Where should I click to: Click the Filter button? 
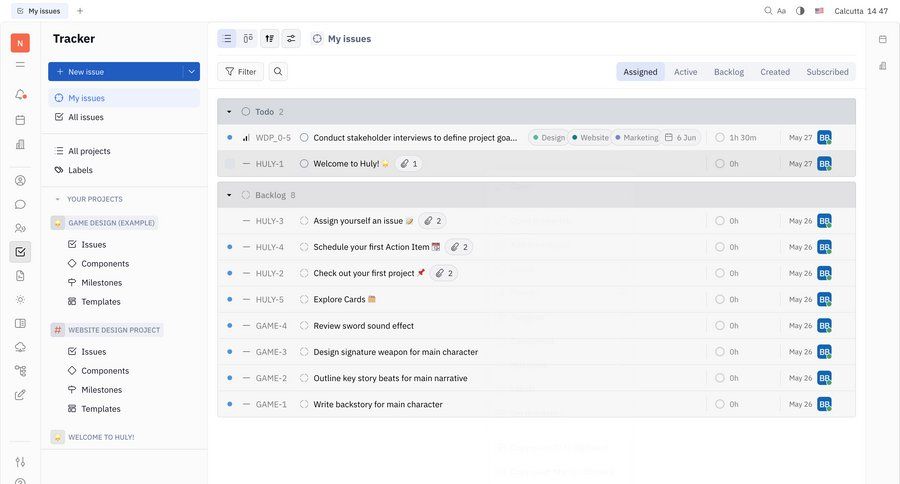coord(240,71)
